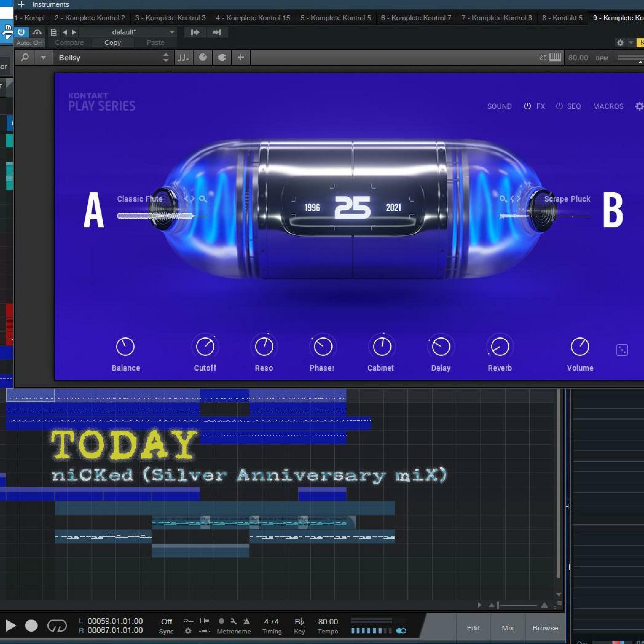Click the Sync Off setting
Image resolution: width=644 pixels, height=644 pixels.
166,622
